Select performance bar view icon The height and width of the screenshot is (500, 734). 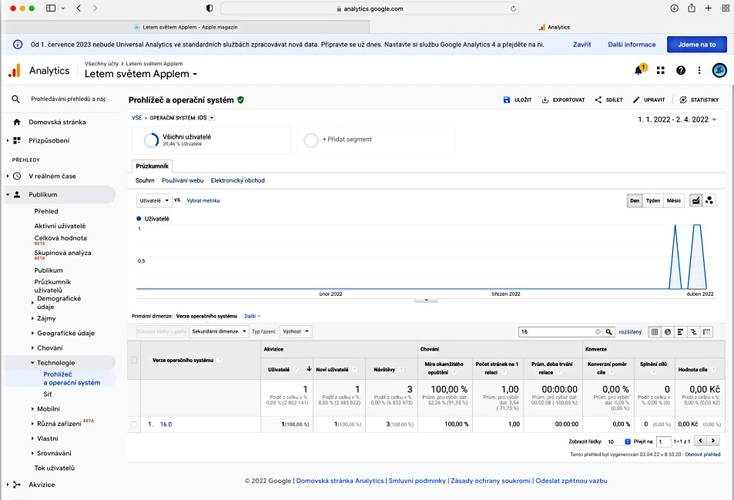tap(680, 331)
